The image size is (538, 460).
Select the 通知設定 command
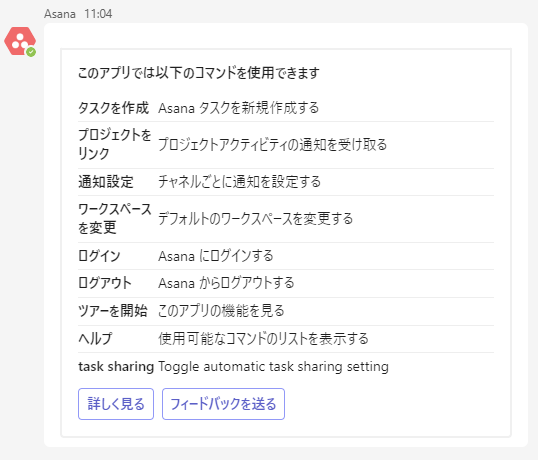[106, 182]
